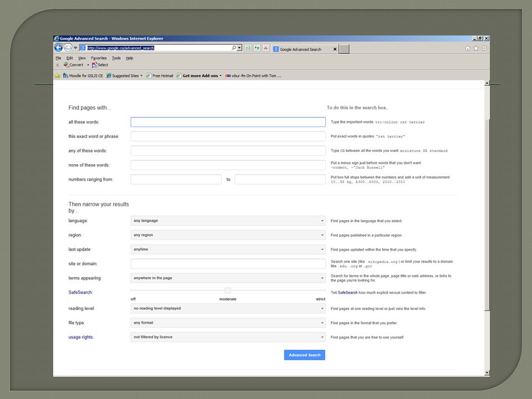Open the language dropdown

[x=228, y=221]
